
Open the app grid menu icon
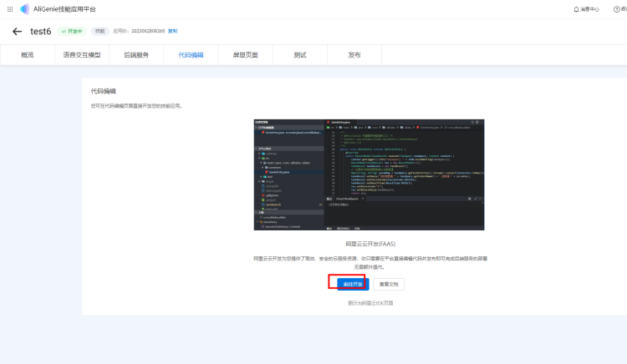pyautogui.click(x=8, y=8)
